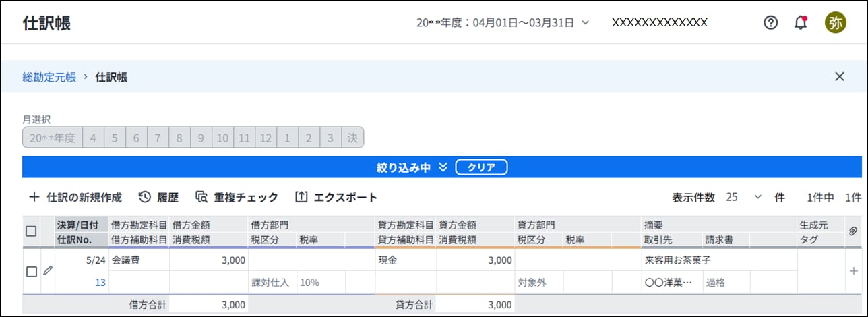Click the paperclip attachment column icon
This screenshot has height=317, width=868.
point(852,231)
